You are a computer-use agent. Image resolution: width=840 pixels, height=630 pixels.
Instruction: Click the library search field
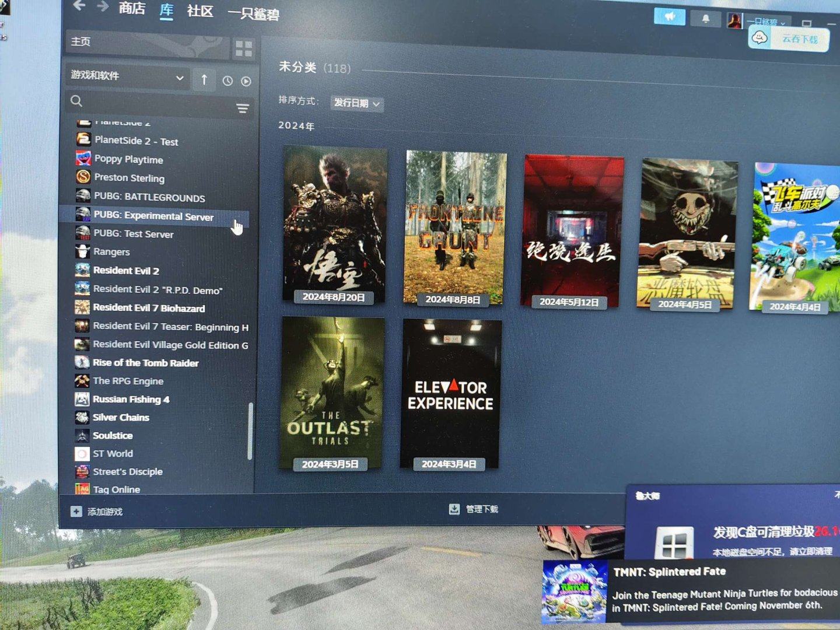tap(152, 103)
